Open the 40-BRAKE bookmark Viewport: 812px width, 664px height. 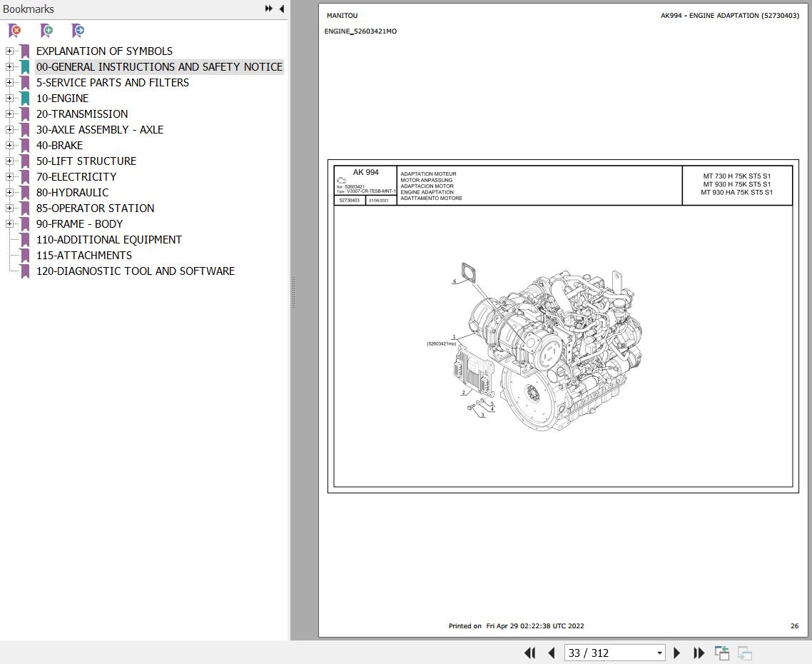click(59, 146)
